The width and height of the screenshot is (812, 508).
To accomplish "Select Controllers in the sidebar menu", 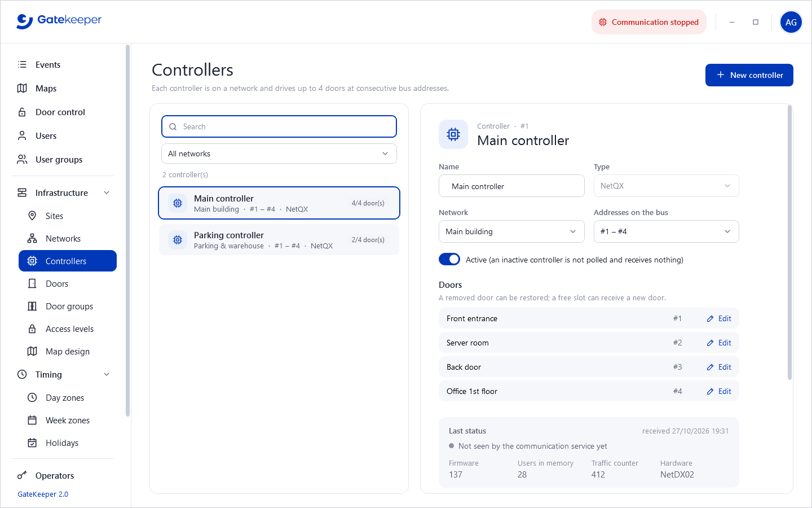I will 68,261.
